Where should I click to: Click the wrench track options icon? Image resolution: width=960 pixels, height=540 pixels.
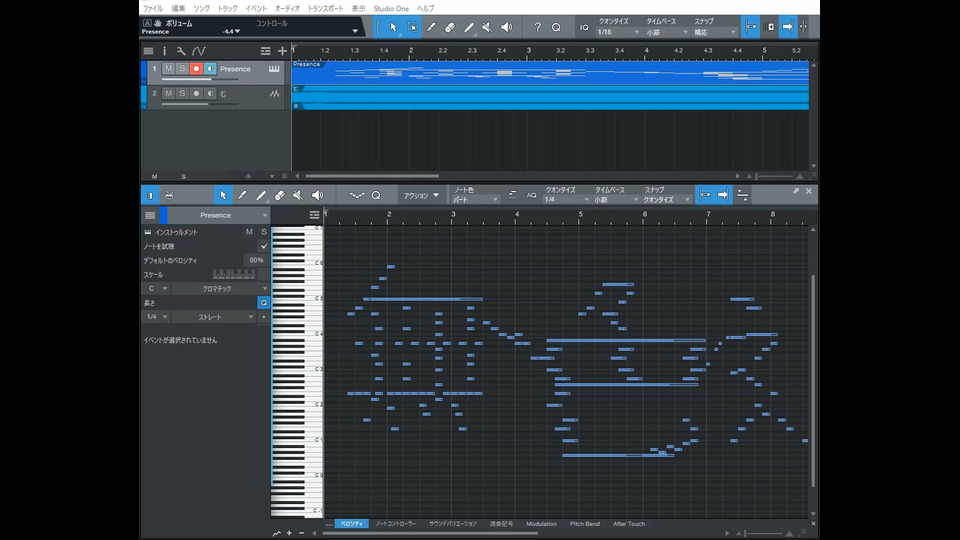(x=181, y=51)
